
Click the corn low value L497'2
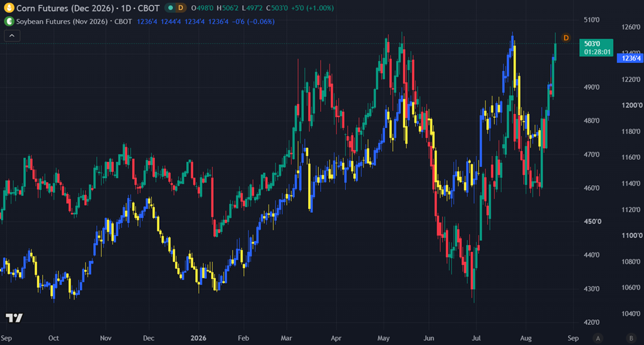(x=252, y=8)
